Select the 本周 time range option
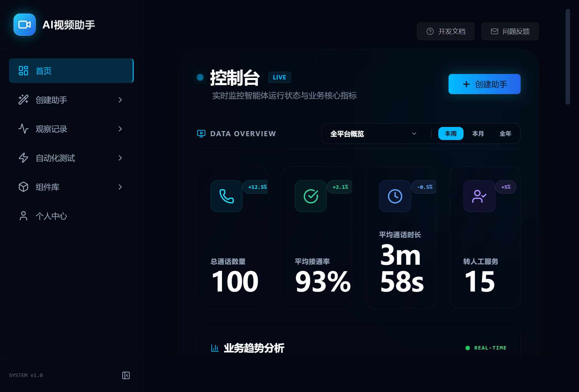 tap(450, 134)
